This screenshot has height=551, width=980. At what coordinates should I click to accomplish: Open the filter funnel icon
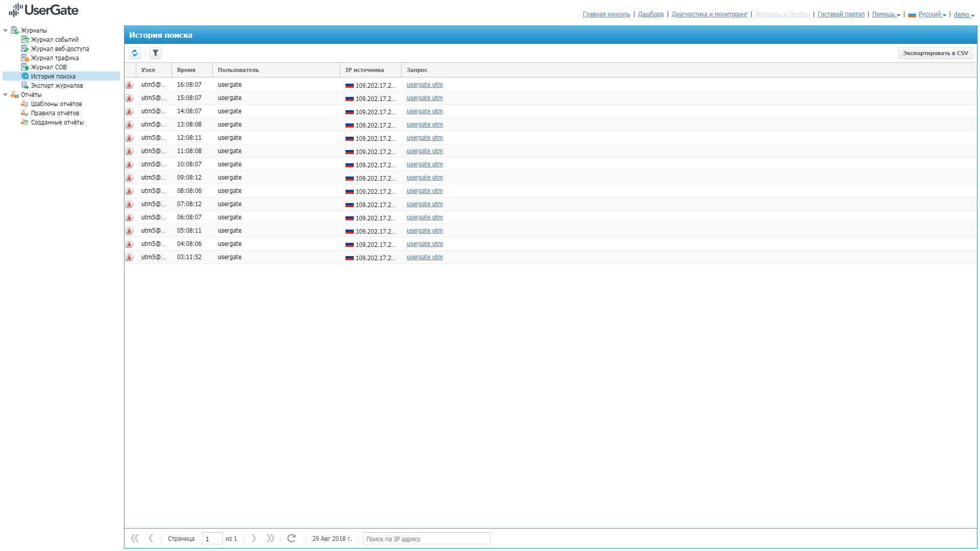click(156, 53)
